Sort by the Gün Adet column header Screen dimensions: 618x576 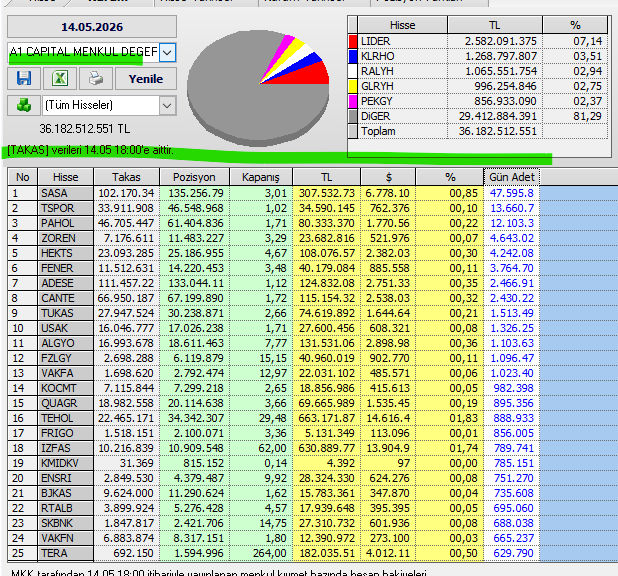pyautogui.click(x=512, y=177)
